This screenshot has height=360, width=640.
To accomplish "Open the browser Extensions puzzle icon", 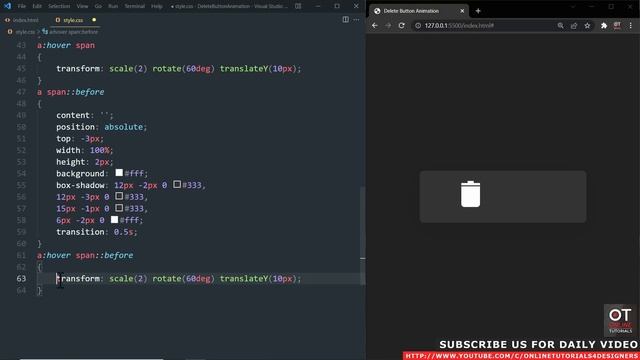I will 604,25.
